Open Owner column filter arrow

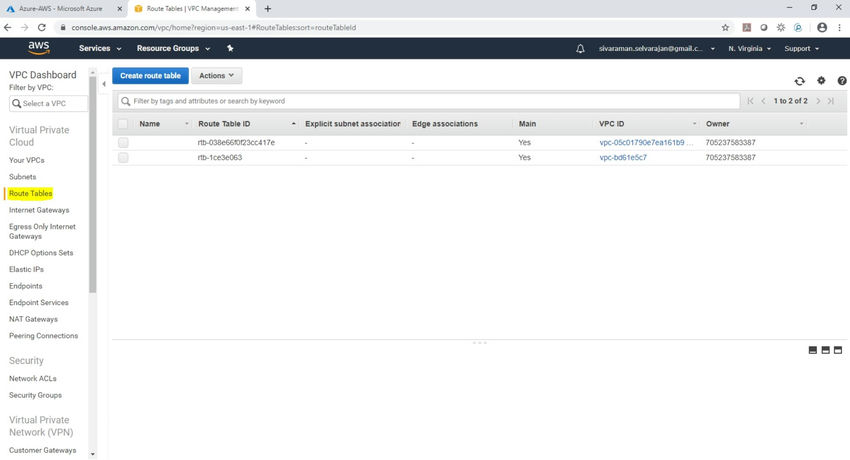(801, 124)
